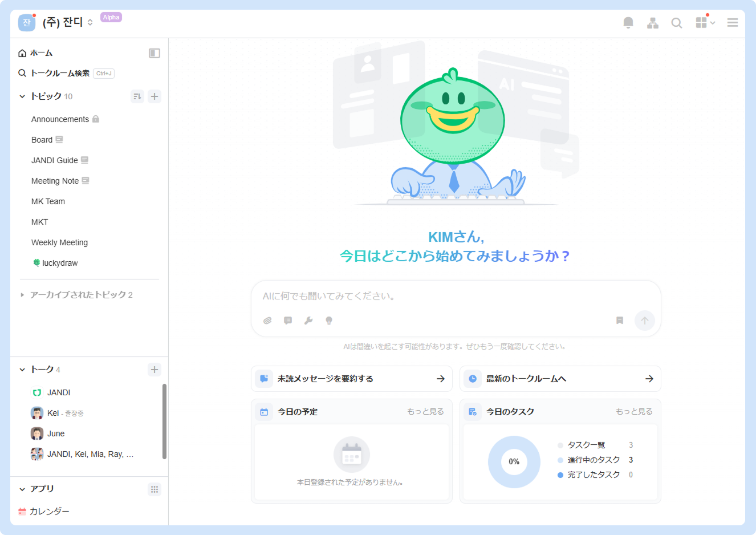Send the AI prompt with arrow button
756x535 pixels.
[x=645, y=321]
